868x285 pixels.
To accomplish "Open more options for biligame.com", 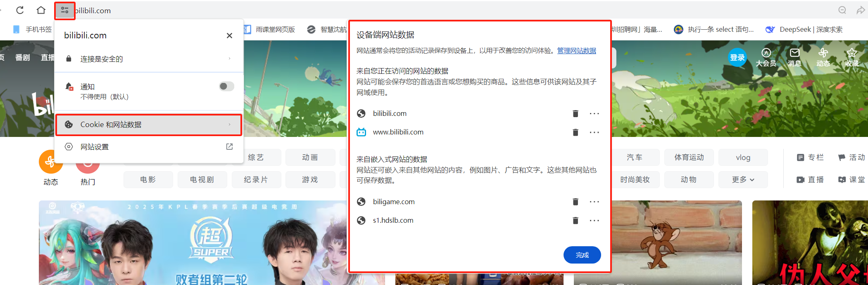I will pyautogui.click(x=594, y=202).
